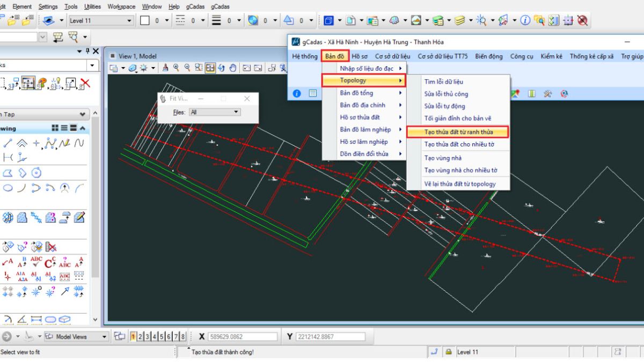Click the red crossed-circle icon in main toolbar
The width and height of the screenshot is (644, 362).
coord(582,20)
